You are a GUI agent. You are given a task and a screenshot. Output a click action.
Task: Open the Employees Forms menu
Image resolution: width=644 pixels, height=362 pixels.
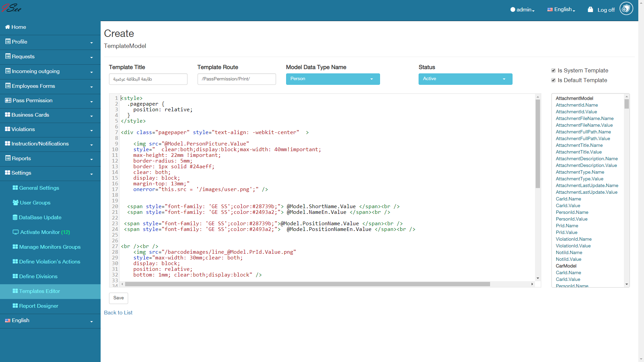[50, 86]
